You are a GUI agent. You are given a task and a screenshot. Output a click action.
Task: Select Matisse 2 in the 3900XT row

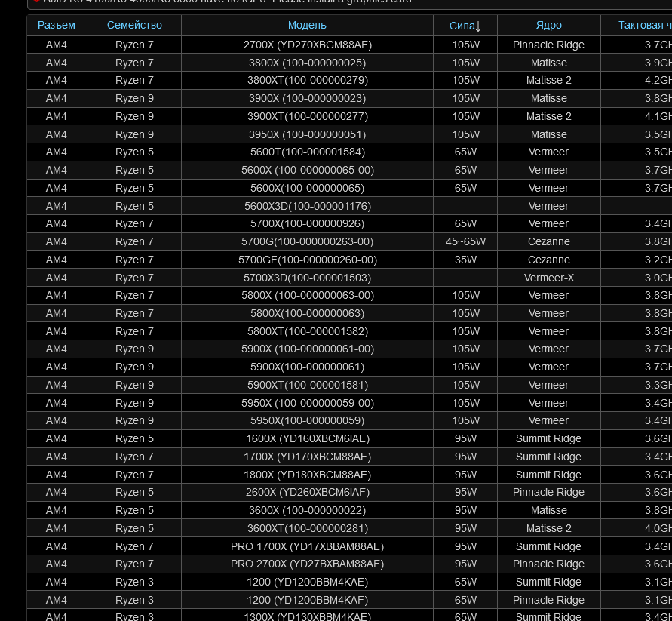548,116
